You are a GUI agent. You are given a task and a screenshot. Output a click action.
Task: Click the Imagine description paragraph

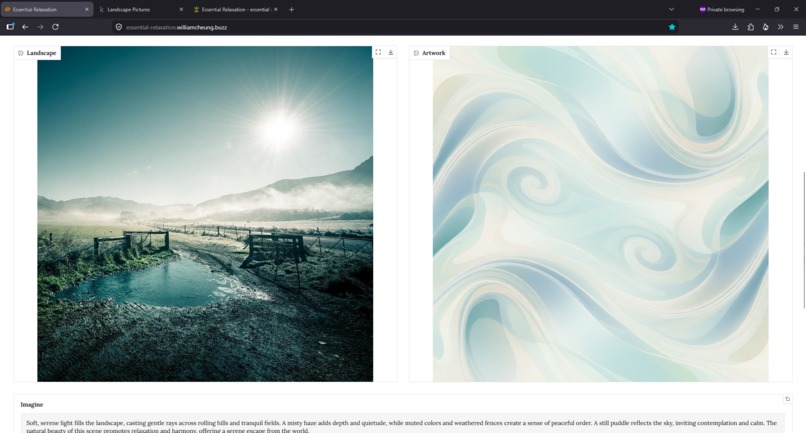pyautogui.click(x=401, y=426)
